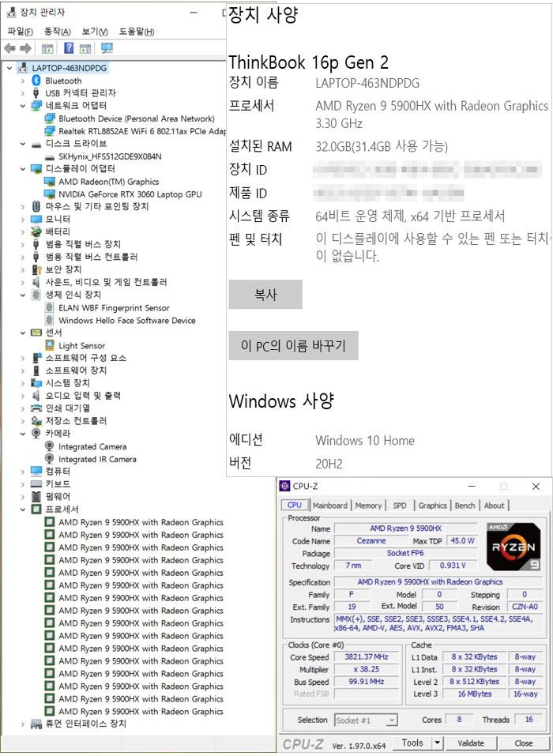Collapse the 프로세서 processor category
553x756 pixels.
pyautogui.click(x=21, y=510)
